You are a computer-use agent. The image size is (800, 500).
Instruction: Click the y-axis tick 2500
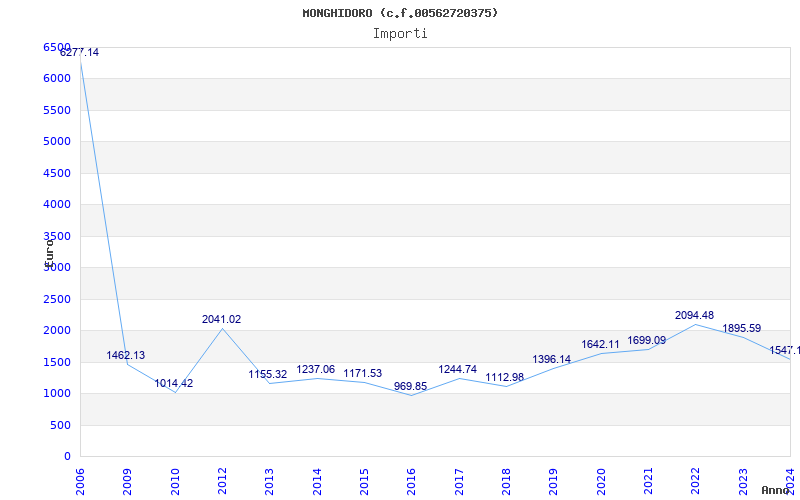coord(57,299)
